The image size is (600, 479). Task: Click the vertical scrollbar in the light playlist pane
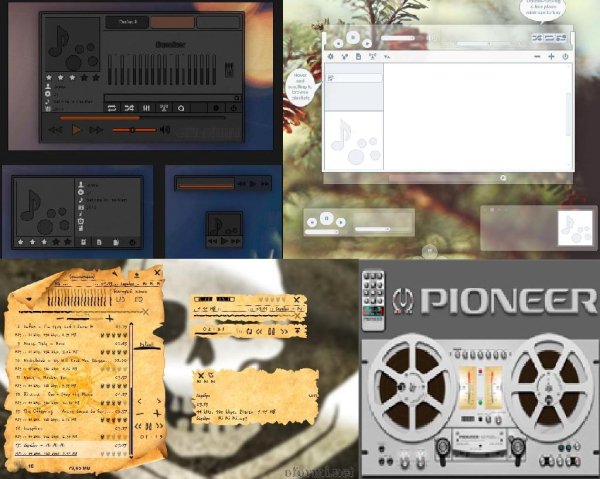click(569, 114)
